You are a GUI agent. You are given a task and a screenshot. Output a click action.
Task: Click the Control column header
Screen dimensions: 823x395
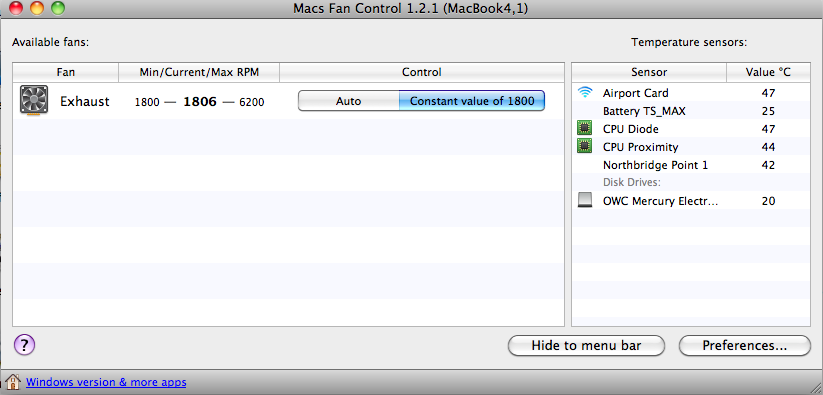point(421,72)
